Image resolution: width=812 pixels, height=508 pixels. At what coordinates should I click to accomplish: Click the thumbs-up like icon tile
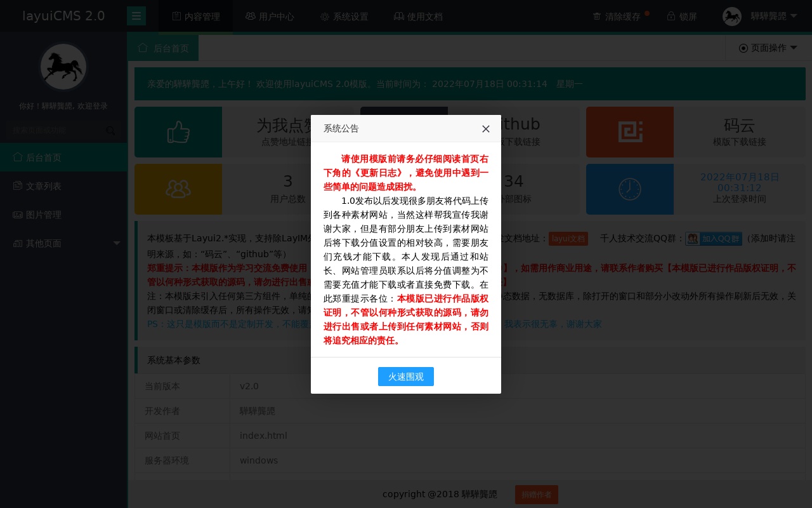point(178,132)
